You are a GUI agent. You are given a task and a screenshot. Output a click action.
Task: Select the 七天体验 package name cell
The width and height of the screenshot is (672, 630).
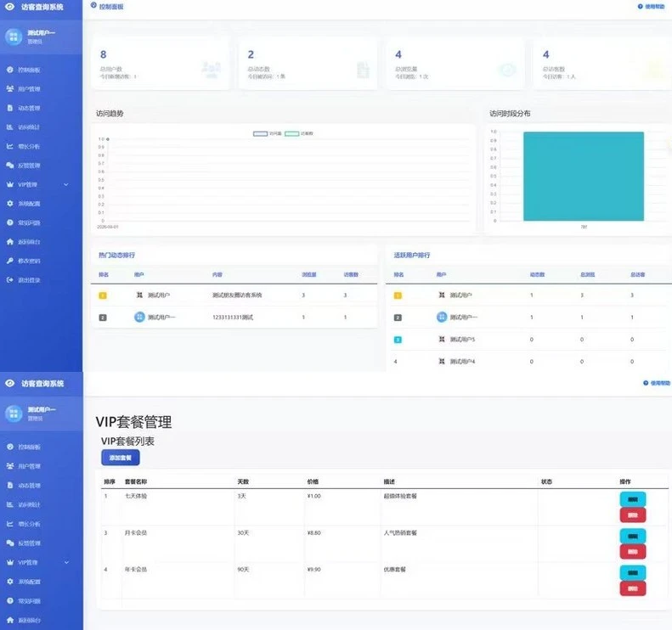pos(136,496)
